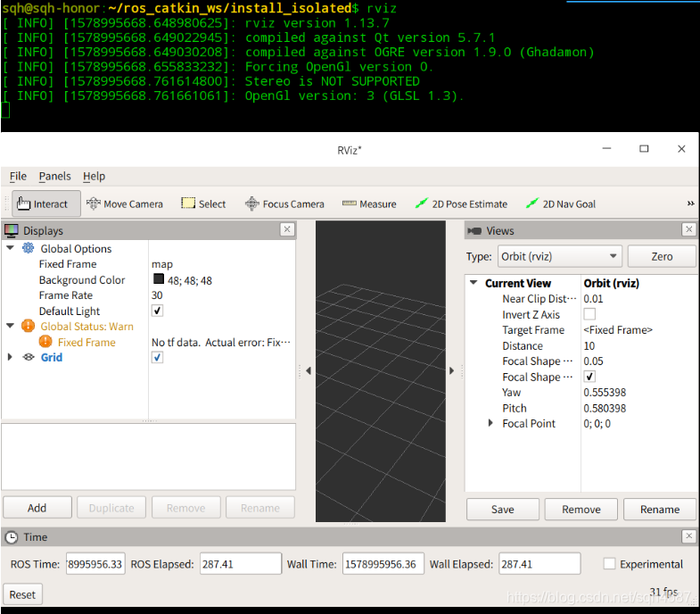Open the Help menu
700x614 pixels.
94,176
